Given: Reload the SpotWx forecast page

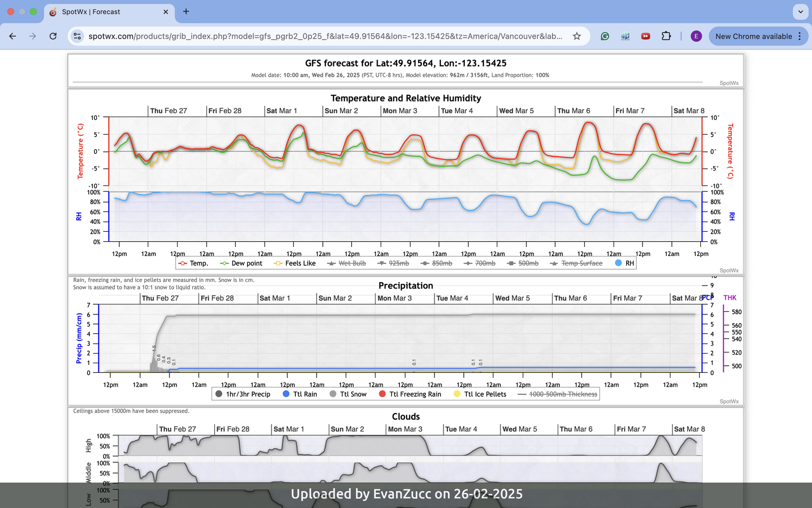Looking at the screenshot, I should [x=53, y=36].
